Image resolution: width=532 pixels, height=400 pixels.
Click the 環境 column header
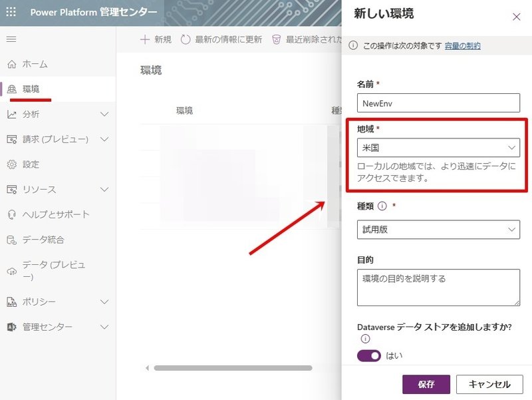[x=185, y=110]
